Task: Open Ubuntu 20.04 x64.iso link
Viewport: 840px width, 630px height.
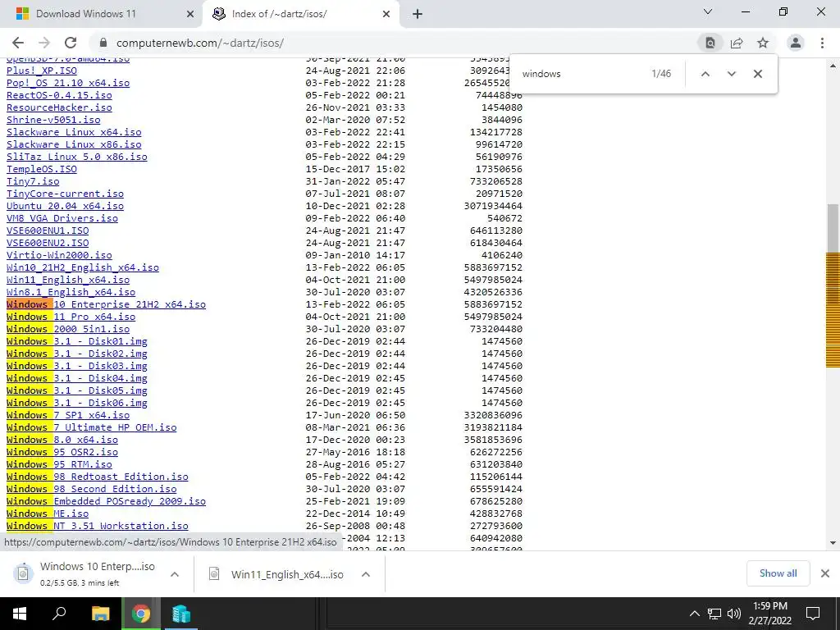Action: point(65,206)
